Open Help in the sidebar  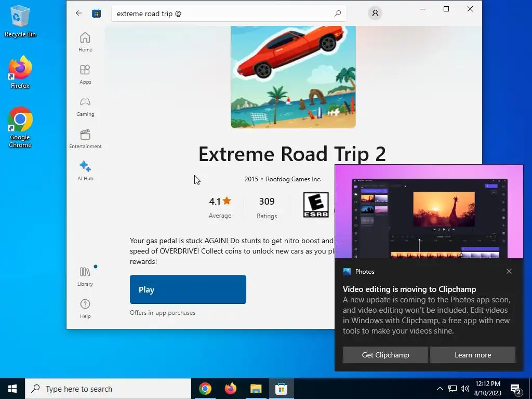(85, 309)
